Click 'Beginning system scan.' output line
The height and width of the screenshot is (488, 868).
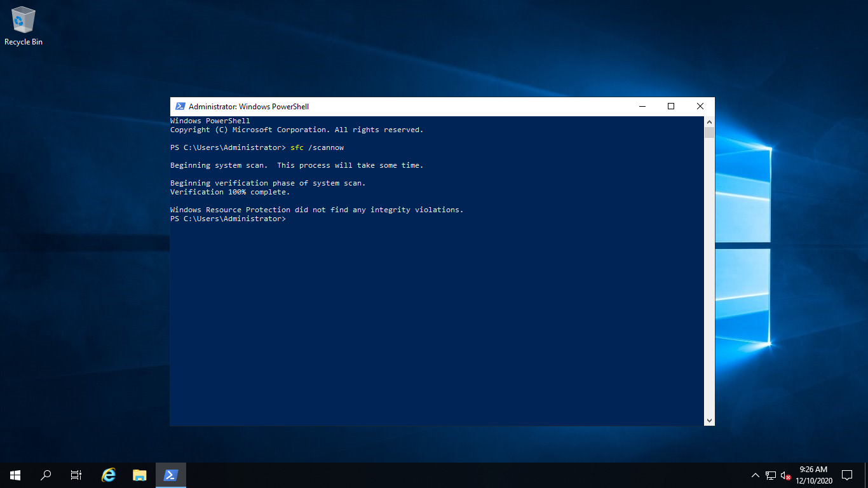point(297,165)
